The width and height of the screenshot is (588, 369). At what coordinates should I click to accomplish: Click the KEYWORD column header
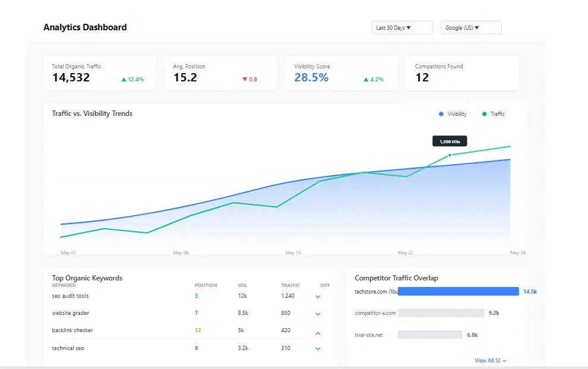coord(64,285)
